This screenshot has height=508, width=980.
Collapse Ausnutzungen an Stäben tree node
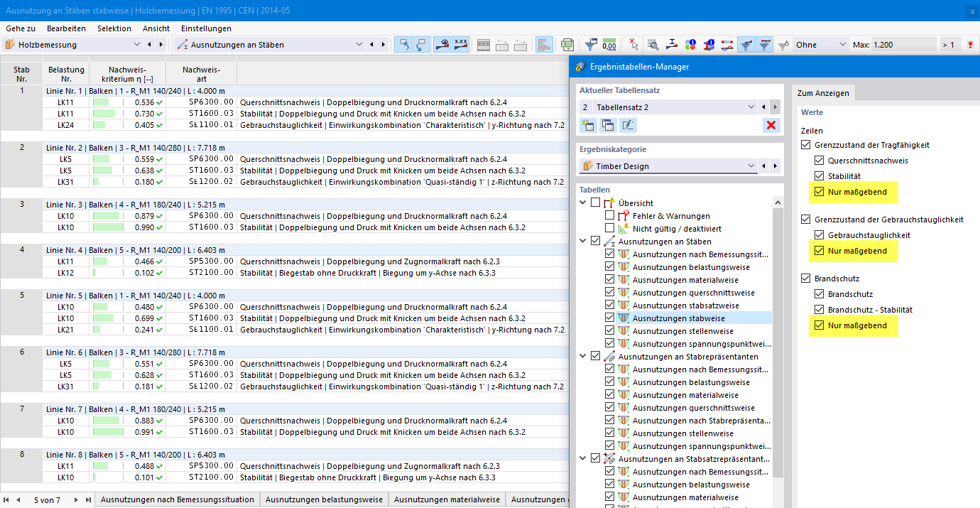tap(584, 242)
